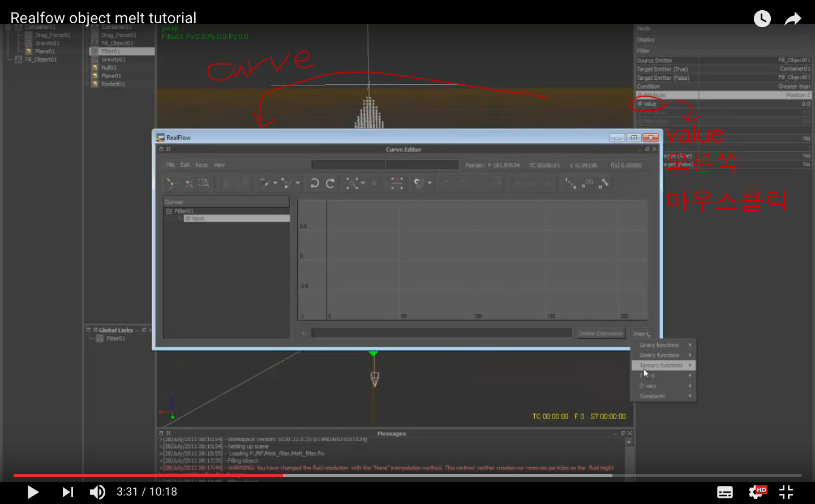Click the expression input field
Image resolution: width=815 pixels, height=504 pixels.
pos(441,333)
